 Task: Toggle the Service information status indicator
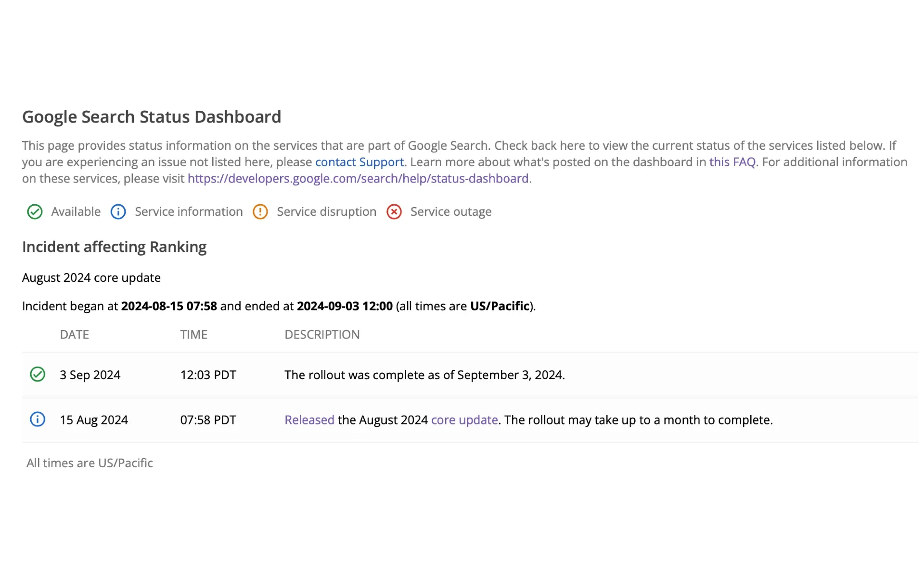coord(118,212)
